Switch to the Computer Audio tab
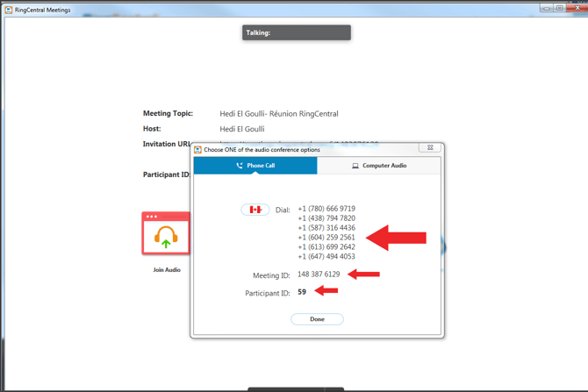The height and width of the screenshot is (392, 588). click(x=379, y=165)
